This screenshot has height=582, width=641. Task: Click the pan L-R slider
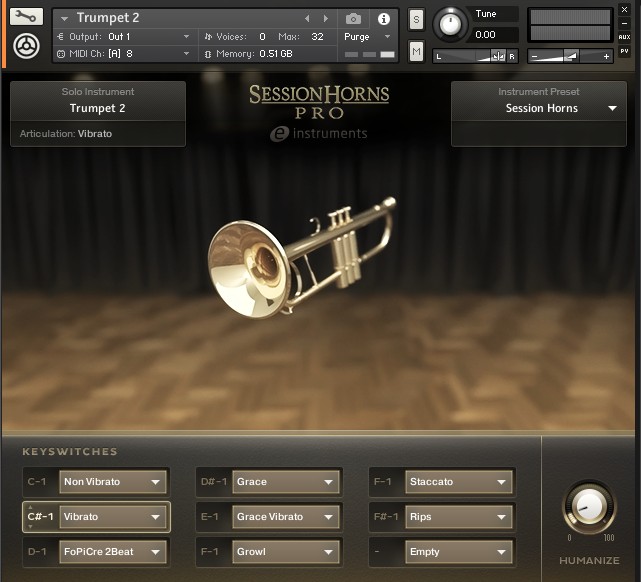point(475,56)
